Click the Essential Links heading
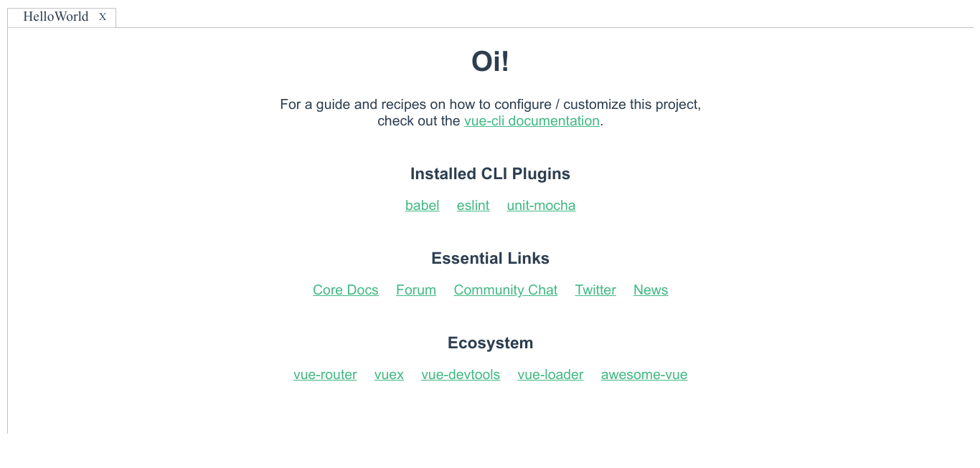The image size is (980, 468). [x=490, y=258]
